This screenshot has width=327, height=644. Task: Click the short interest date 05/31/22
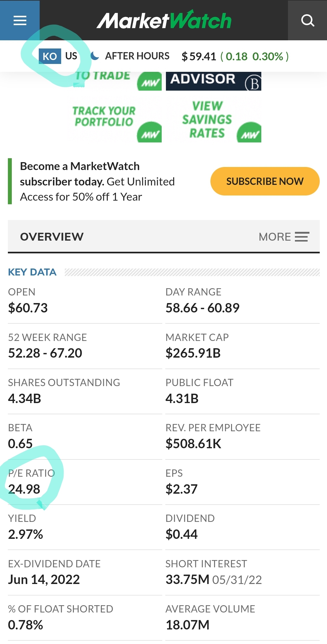click(x=237, y=580)
